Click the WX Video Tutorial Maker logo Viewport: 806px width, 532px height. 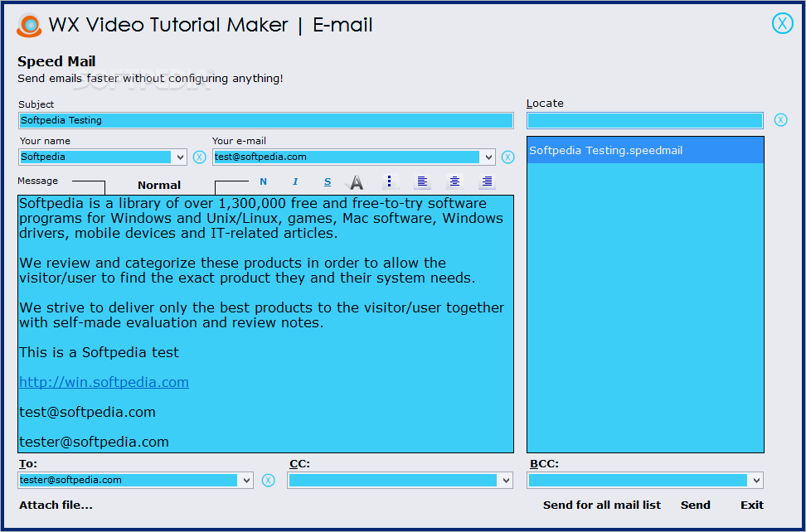coord(29,25)
